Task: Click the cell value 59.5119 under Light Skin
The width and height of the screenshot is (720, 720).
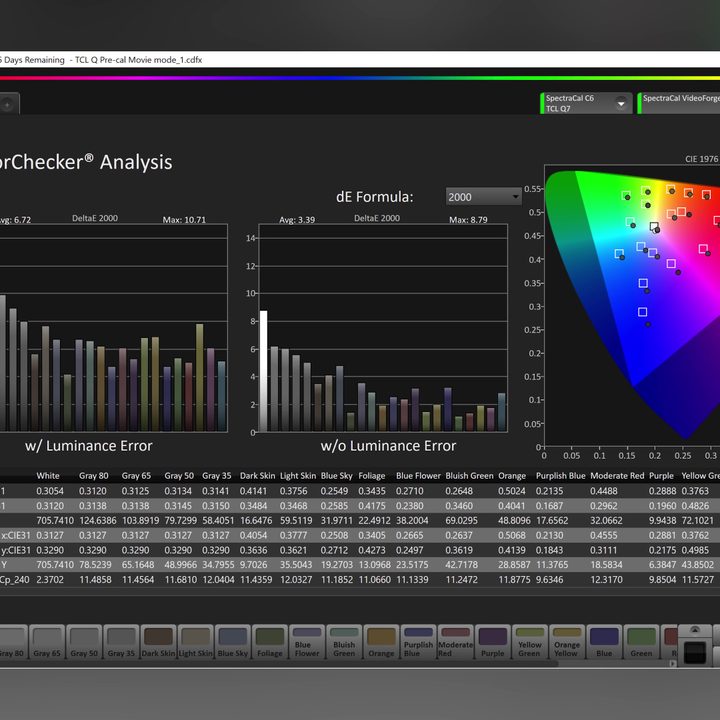Action: 296,521
